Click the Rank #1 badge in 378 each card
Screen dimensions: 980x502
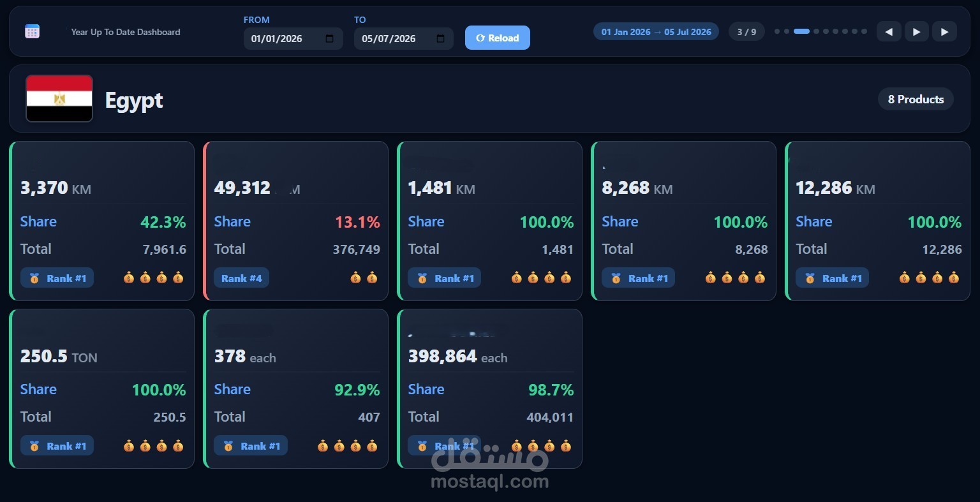coord(251,446)
